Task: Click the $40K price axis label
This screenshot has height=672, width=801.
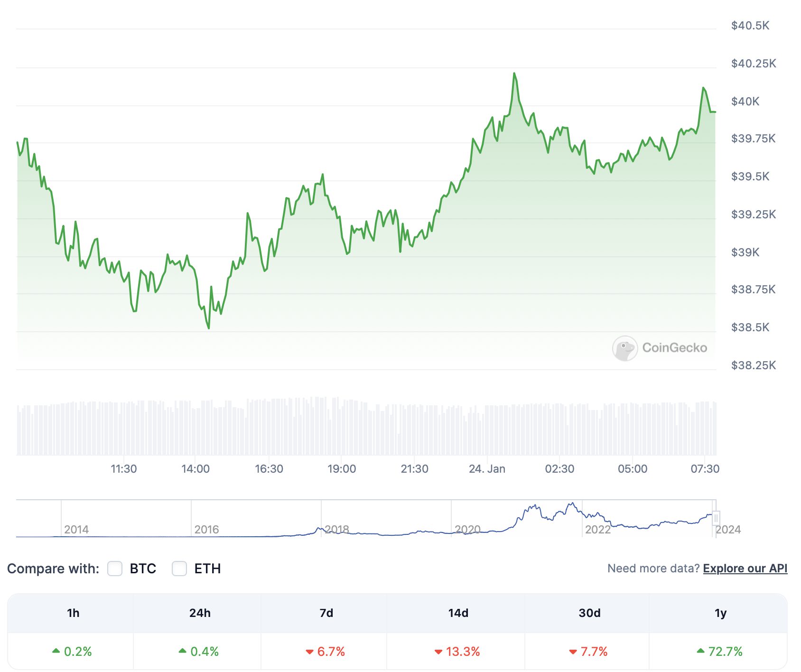Action: click(x=745, y=101)
